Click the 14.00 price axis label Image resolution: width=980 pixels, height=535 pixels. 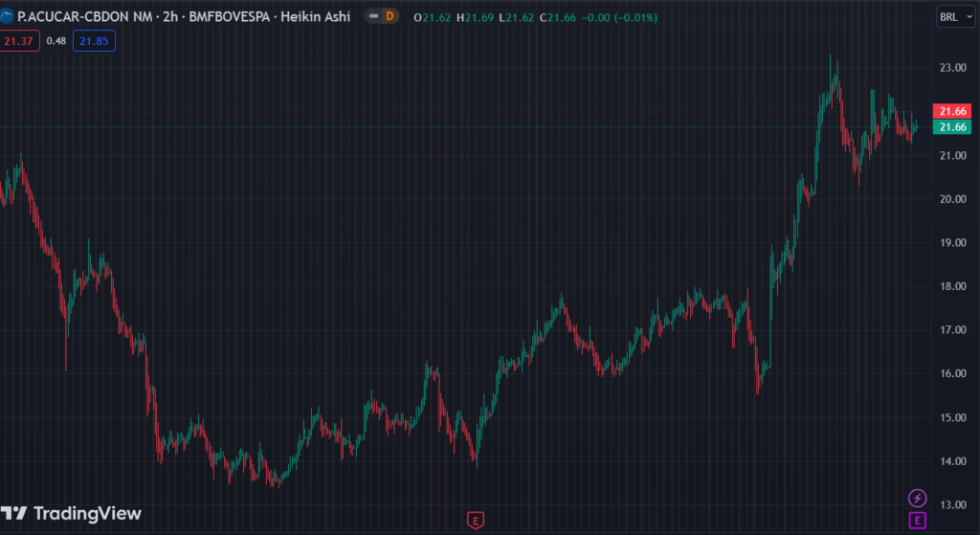(952, 460)
